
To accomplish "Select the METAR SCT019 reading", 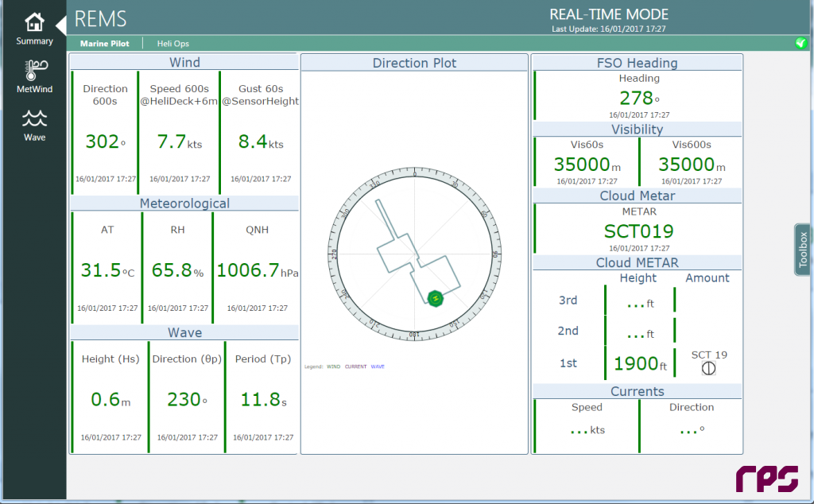I will click(x=638, y=231).
